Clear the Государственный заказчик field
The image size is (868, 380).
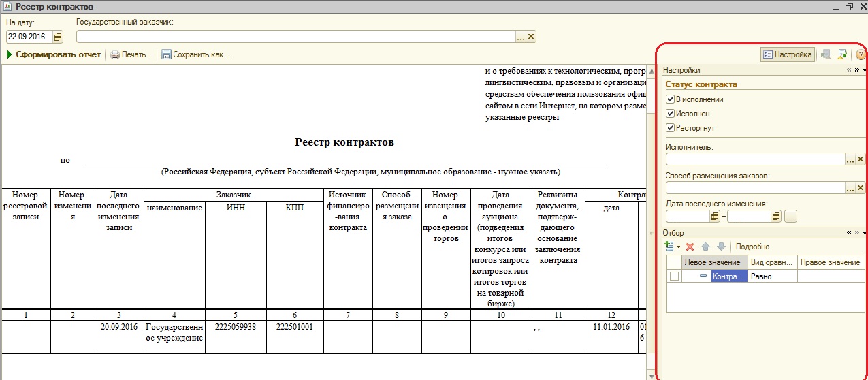531,37
